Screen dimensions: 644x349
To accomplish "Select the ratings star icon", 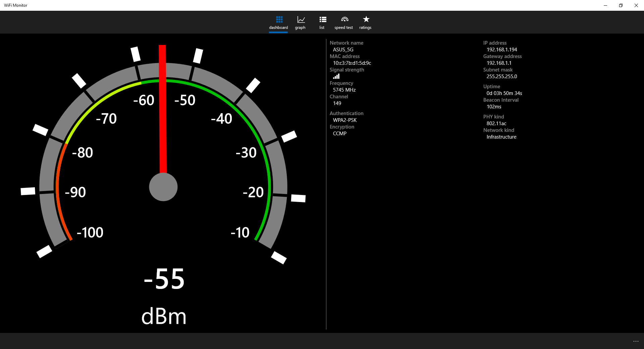I will point(365,19).
